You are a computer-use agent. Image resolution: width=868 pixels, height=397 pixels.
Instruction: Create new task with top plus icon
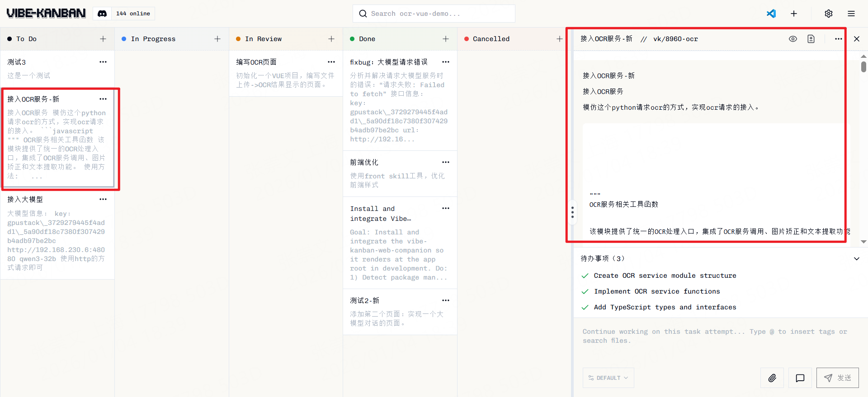(x=794, y=14)
